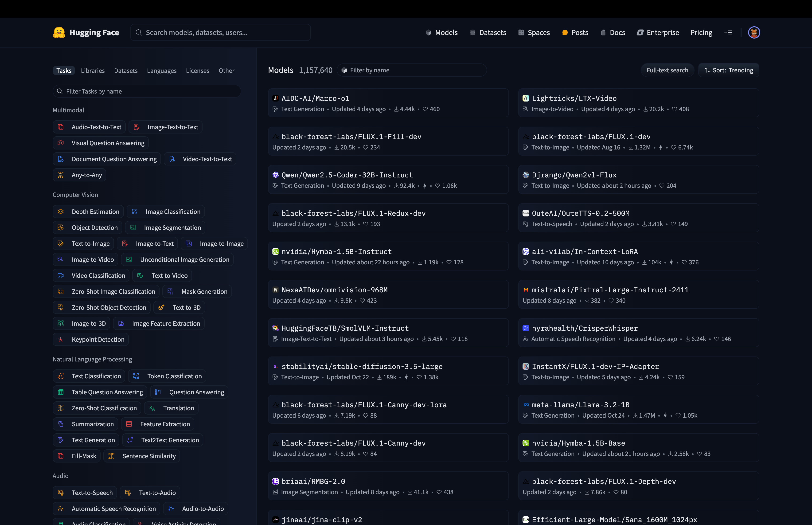Image resolution: width=812 pixels, height=525 pixels.
Task: Toggle the Full-text search button
Action: (667, 70)
